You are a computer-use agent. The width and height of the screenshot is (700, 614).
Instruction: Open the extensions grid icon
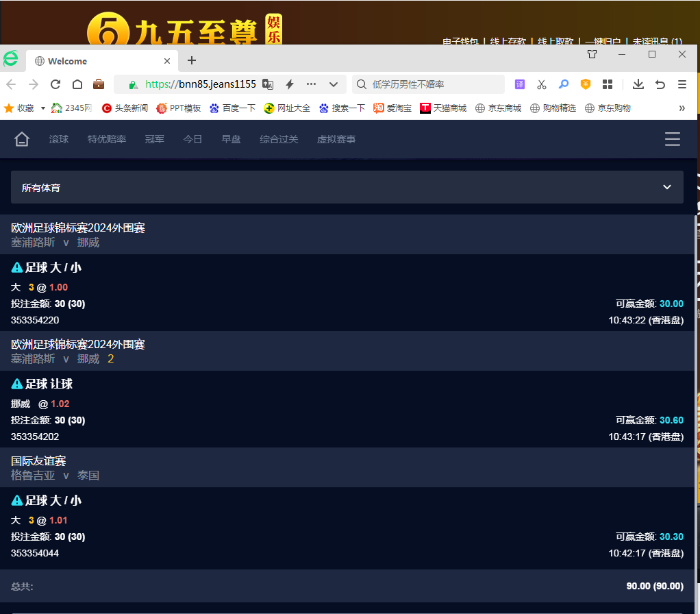click(x=608, y=84)
